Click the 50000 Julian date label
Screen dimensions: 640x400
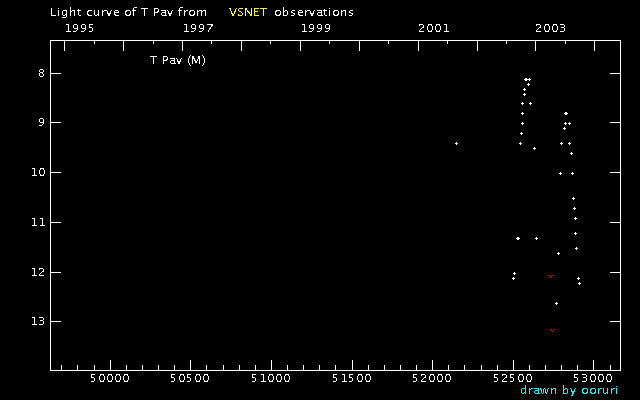(x=110, y=378)
